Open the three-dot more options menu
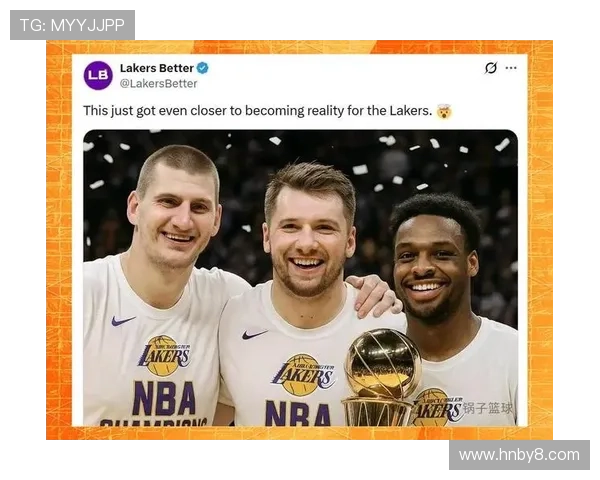Screen dimensions: 600x480 tap(511, 68)
